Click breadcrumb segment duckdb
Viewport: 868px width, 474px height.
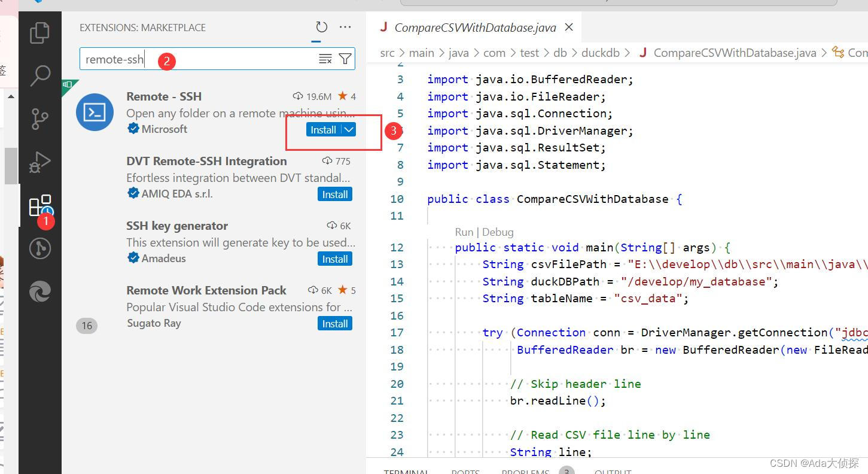(601, 53)
